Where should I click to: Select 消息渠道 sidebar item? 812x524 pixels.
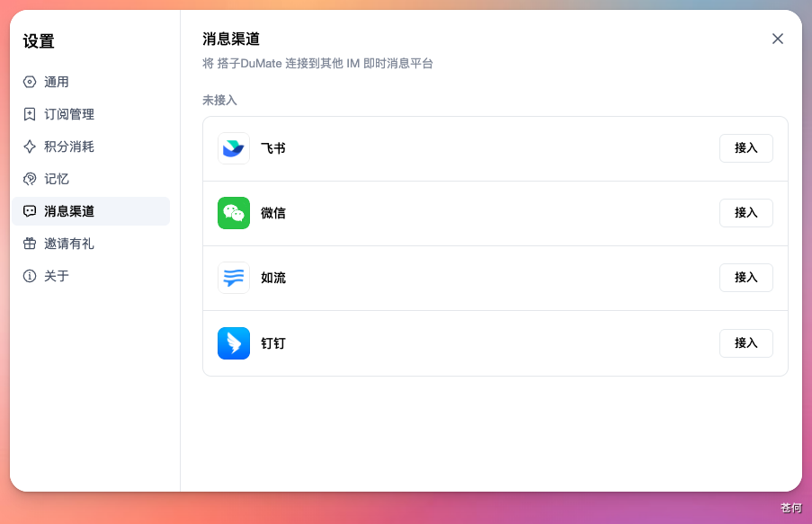(91, 211)
